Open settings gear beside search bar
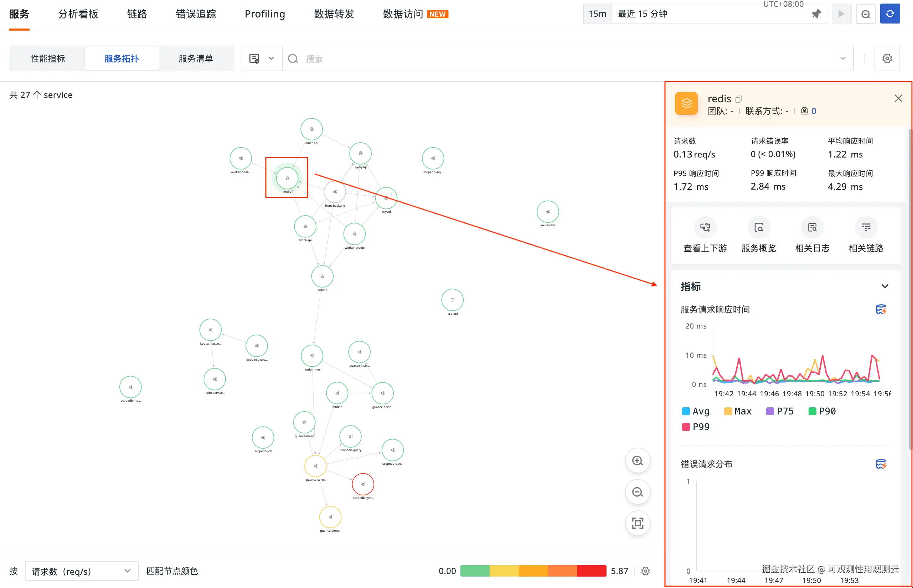 coord(887,58)
